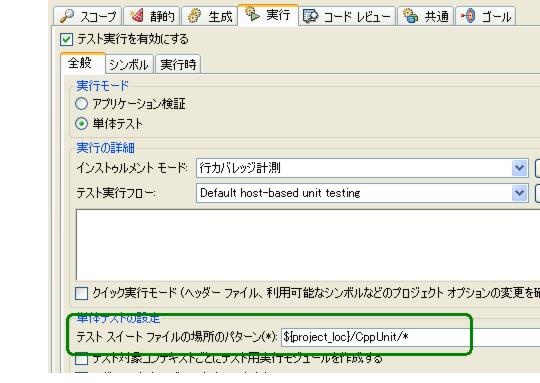
Task: Click the 実行の詳細 group label
Action: point(105,148)
